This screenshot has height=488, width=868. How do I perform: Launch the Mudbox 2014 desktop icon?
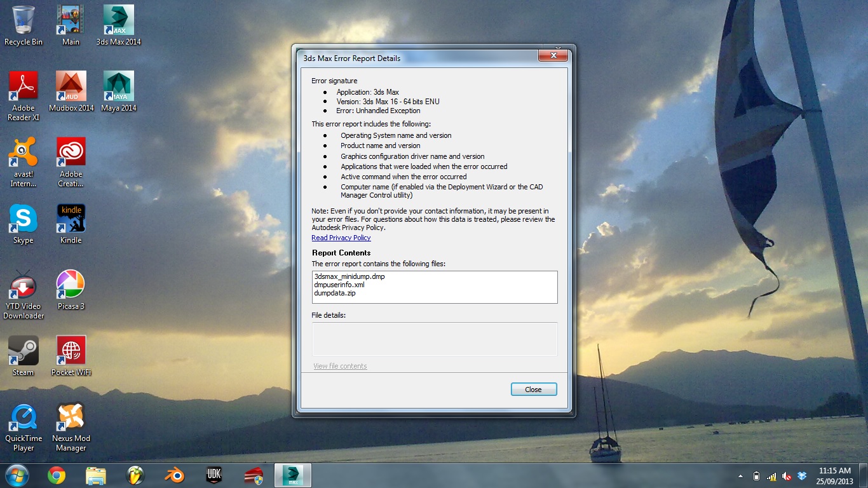coord(71,91)
